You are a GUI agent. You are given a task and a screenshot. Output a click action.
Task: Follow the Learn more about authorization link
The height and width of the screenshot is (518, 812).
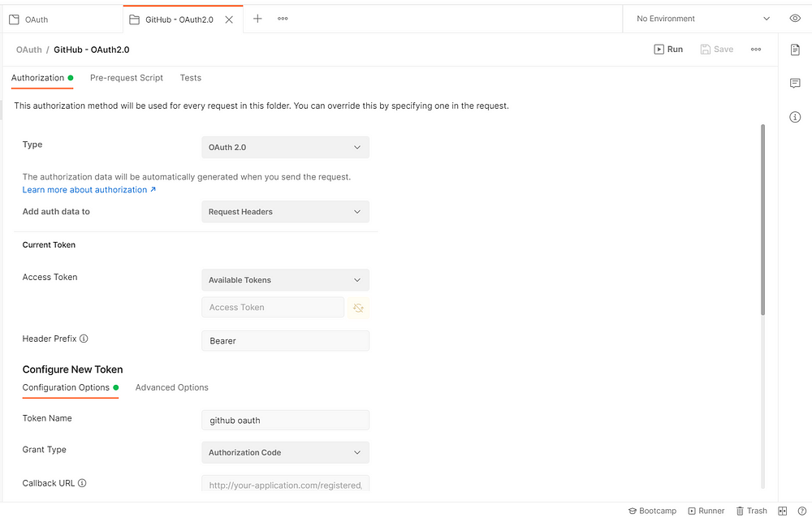click(89, 190)
